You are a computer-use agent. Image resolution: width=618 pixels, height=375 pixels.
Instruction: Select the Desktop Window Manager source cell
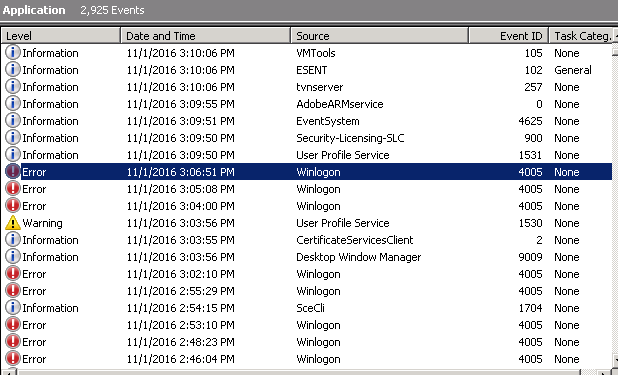pyautogui.click(x=359, y=257)
